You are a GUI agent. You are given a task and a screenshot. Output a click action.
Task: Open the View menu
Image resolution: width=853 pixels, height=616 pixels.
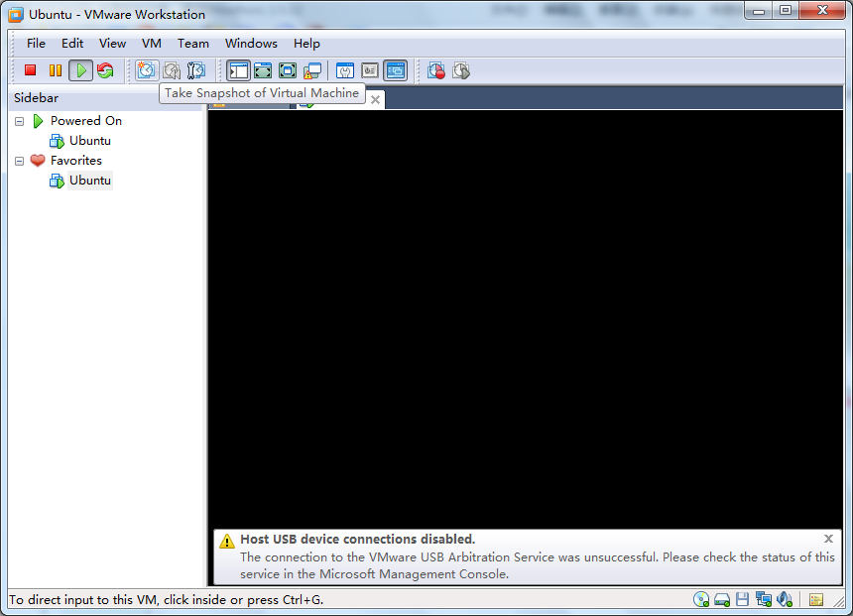point(112,44)
